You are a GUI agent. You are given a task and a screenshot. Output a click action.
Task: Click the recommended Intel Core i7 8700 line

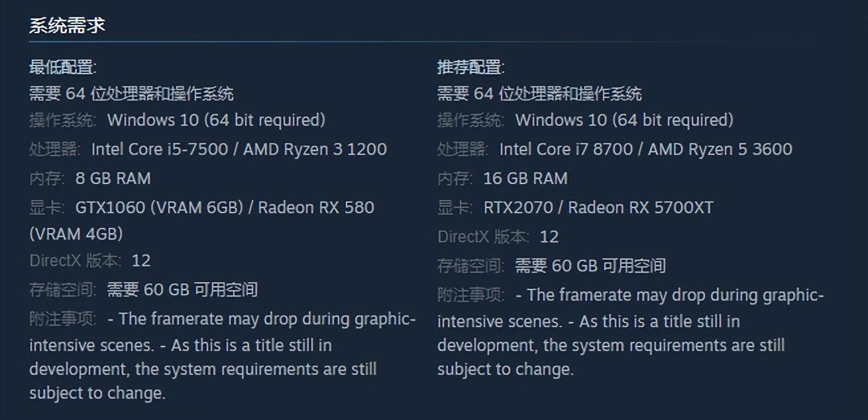coord(615,149)
